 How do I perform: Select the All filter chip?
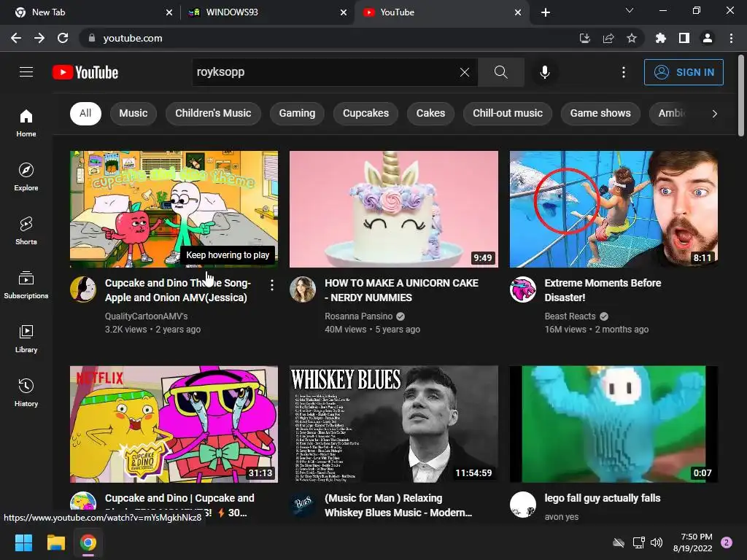coord(85,113)
